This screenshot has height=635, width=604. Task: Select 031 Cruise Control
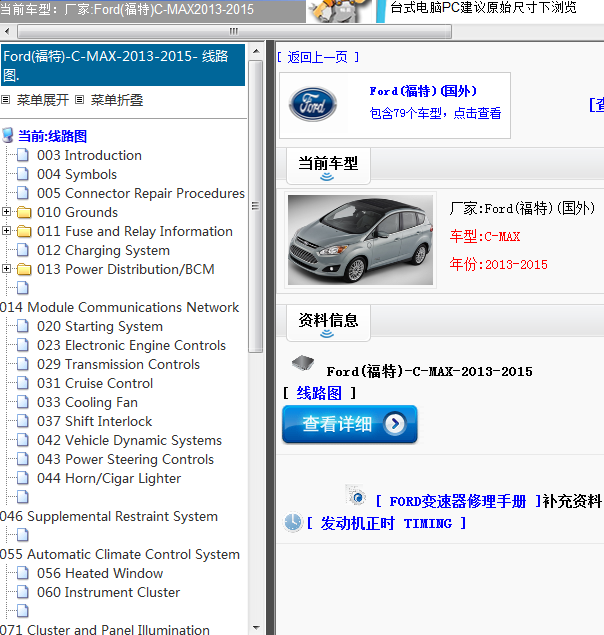click(95, 383)
